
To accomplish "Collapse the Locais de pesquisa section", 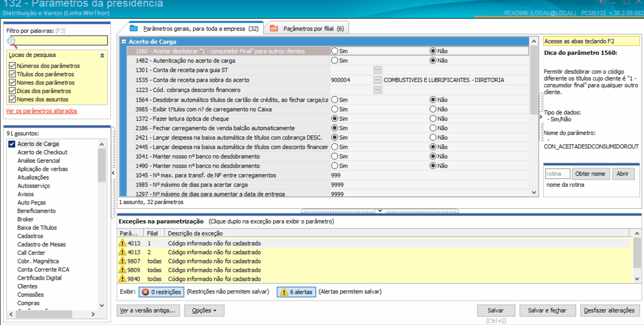I will (x=102, y=55).
